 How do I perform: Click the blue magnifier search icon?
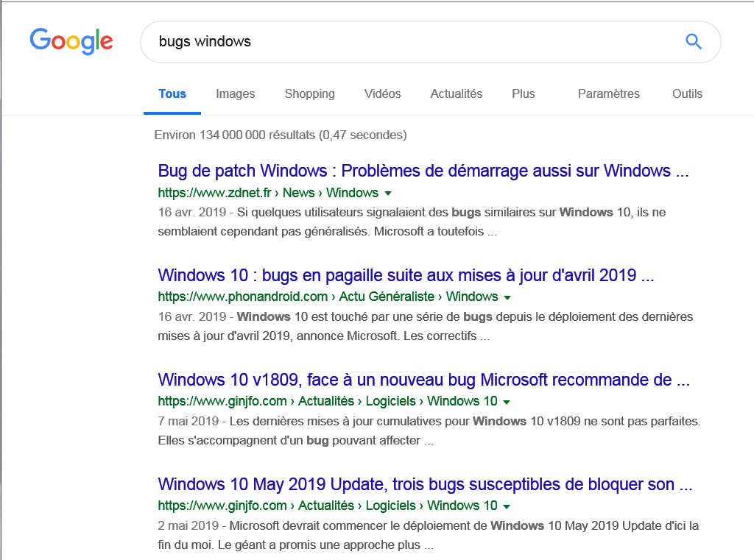693,41
